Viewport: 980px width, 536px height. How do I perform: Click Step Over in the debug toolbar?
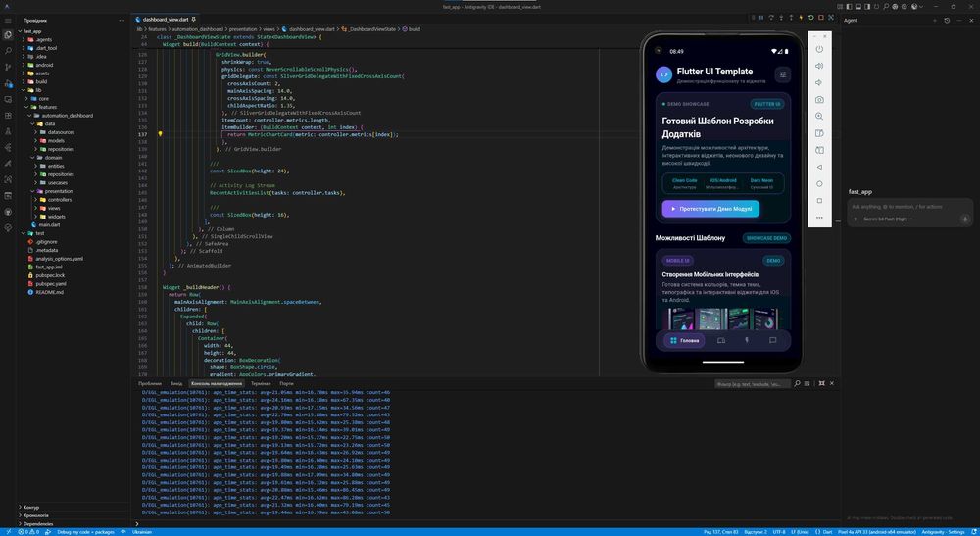click(x=771, y=18)
